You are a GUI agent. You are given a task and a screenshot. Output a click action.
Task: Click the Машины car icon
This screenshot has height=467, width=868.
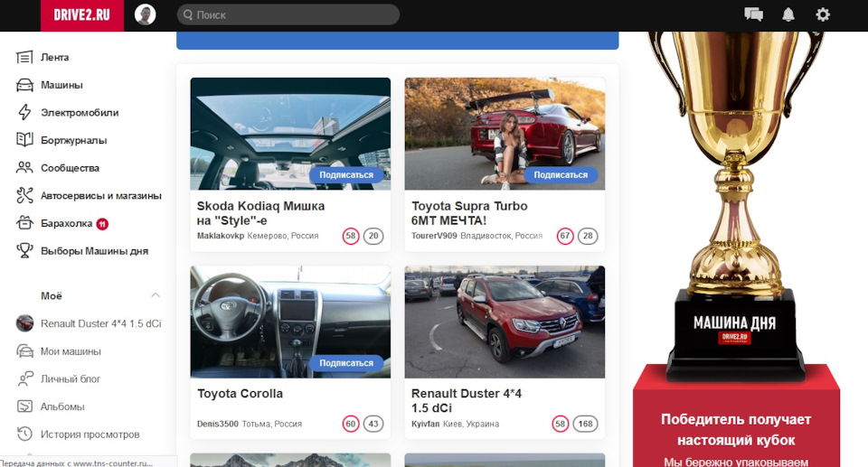(24, 85)
